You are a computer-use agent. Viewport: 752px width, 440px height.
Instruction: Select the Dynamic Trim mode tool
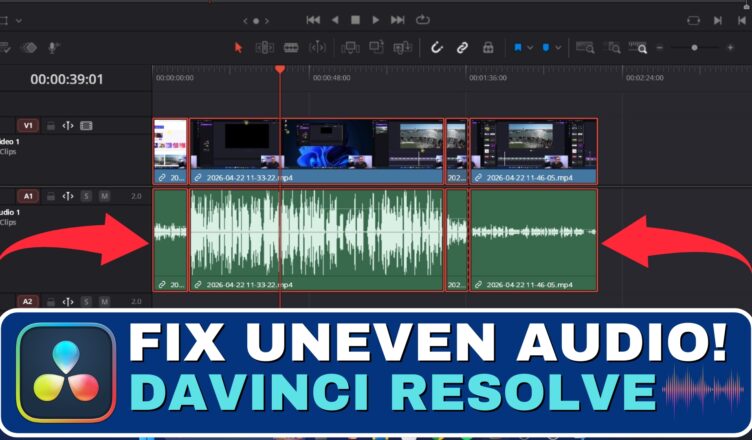point(317,48)
